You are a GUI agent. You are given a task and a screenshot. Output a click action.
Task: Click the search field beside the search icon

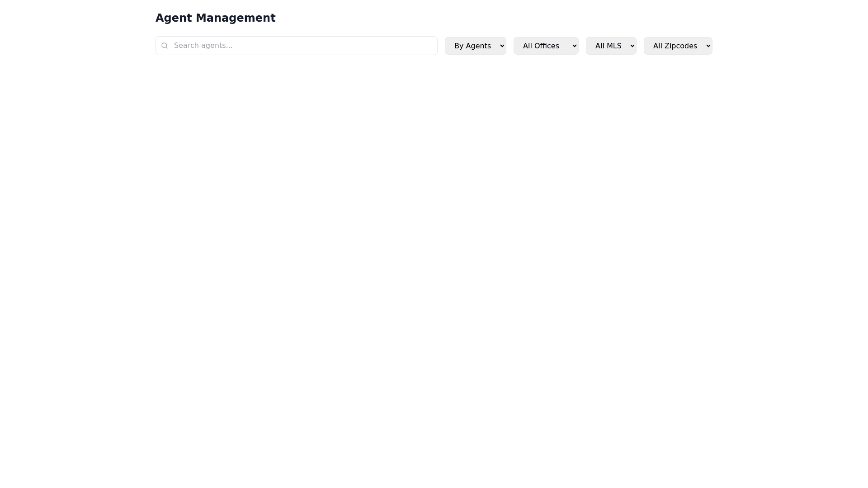(x=181, y=46)
